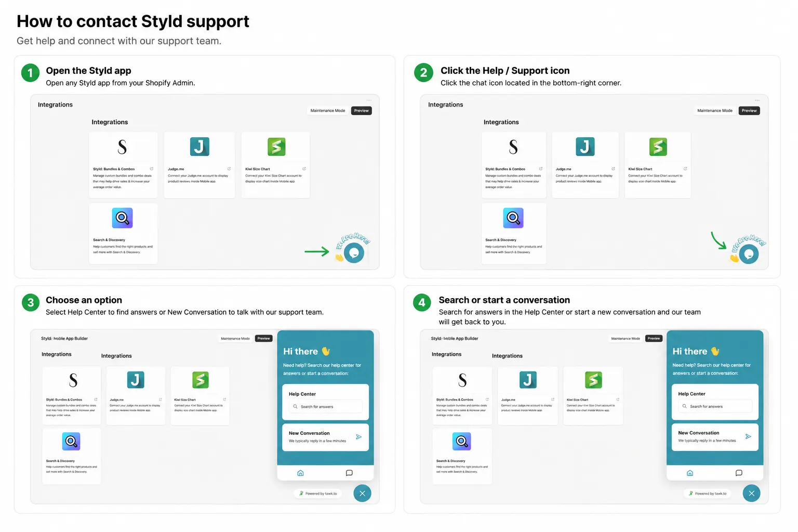Viewport: 798px width, 532px height.
Task: Click send arrow icon on New Conversation, step 3
Action: pos(358,437)
